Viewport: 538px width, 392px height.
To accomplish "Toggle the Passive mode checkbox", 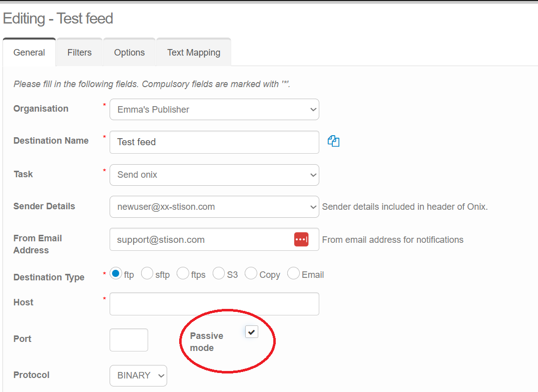I will coord(252,331).
